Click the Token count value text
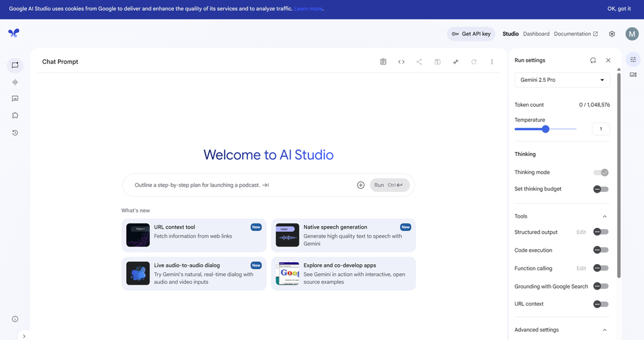 [x=594, y=105]
